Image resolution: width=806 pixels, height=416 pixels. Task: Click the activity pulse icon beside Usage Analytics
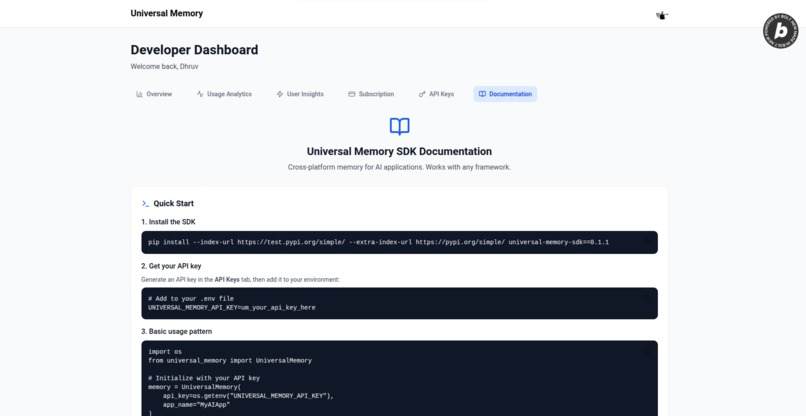(x=200, y=94)
